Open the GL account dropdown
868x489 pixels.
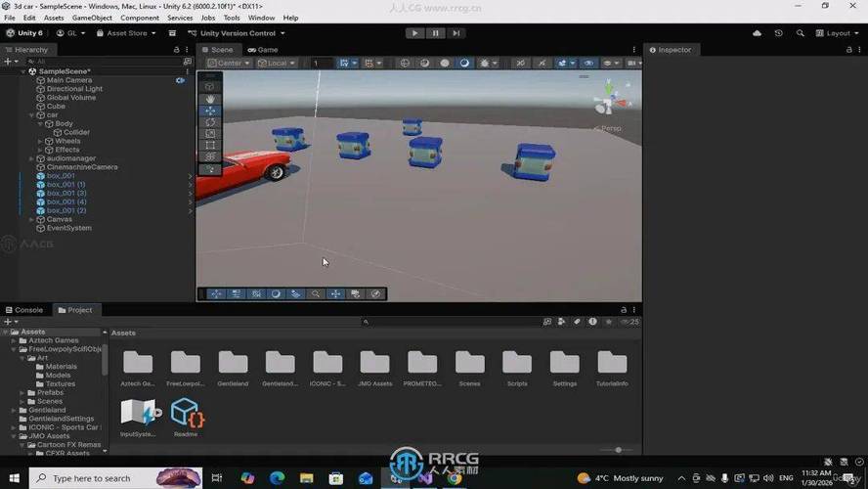click(70, 33)
